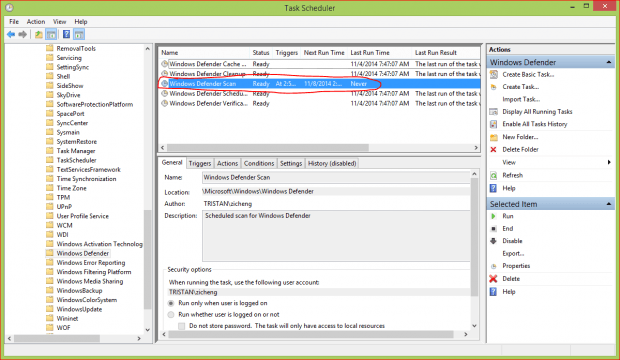Select the Windows Defender Cleanup task row
Screen dimensions: 620x360
click(x=320, y=74)
